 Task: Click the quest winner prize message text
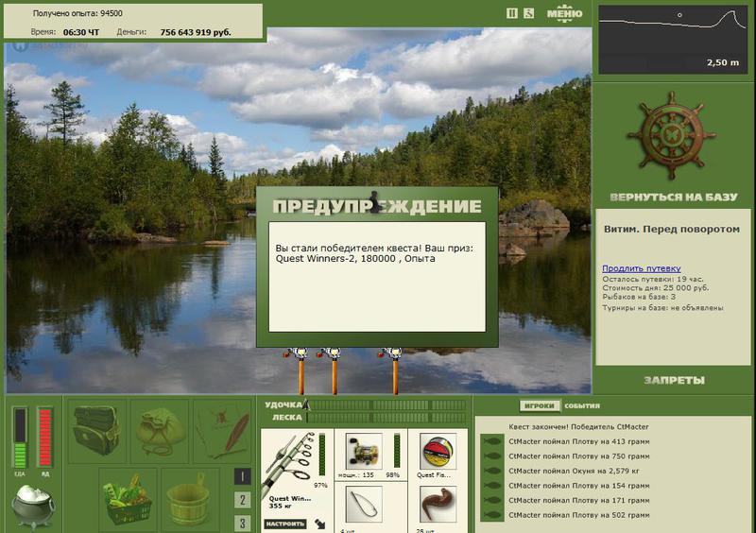(x=374, y=253)
